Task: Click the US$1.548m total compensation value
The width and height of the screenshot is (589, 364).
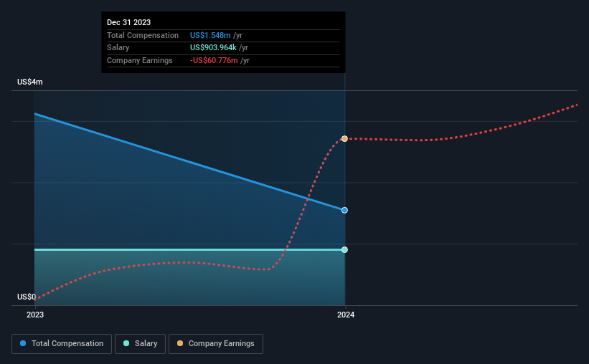Action: point(210,35)
